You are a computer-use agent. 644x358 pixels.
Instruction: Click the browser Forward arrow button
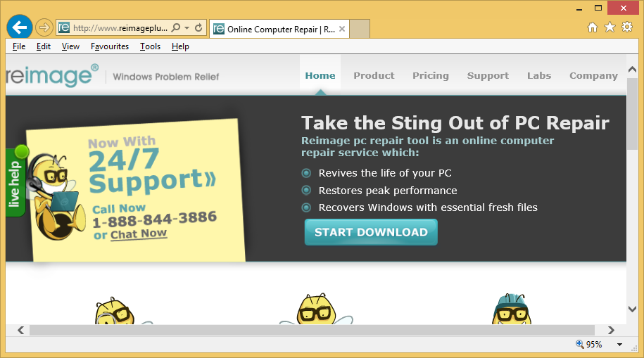tap(44, 28)
